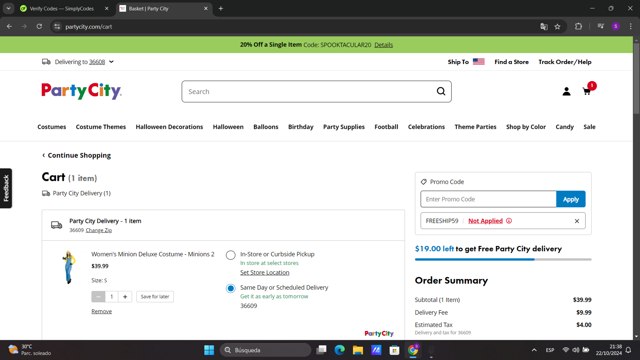Increase item quantity with plus button
640x360 pixels.
click(125, 296)
